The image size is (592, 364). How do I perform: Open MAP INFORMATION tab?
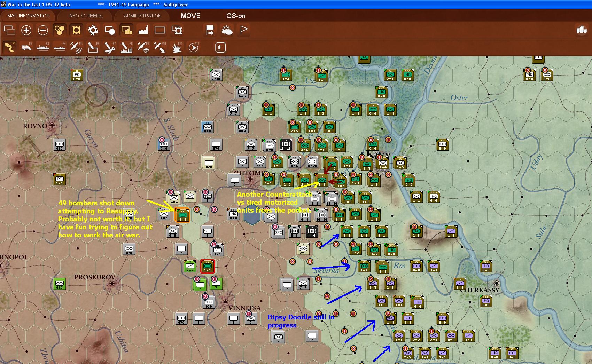tap(28, 16)
